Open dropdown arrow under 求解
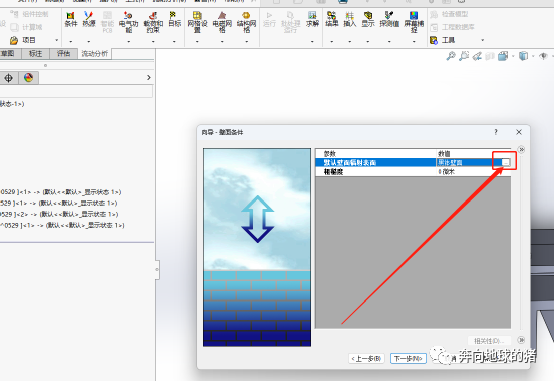Screen dimensions: 554x381 312,42
